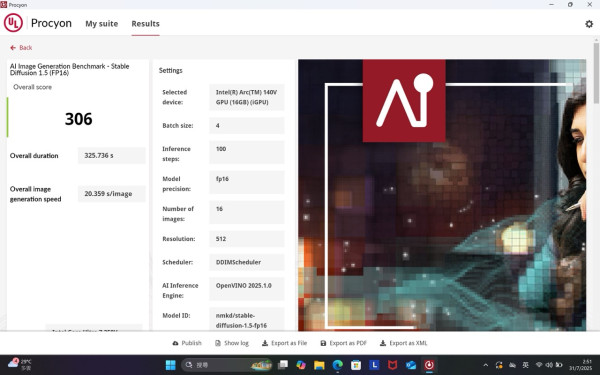Click the Batch size value 4
600x375 pixels.
(x=247, y=126)
